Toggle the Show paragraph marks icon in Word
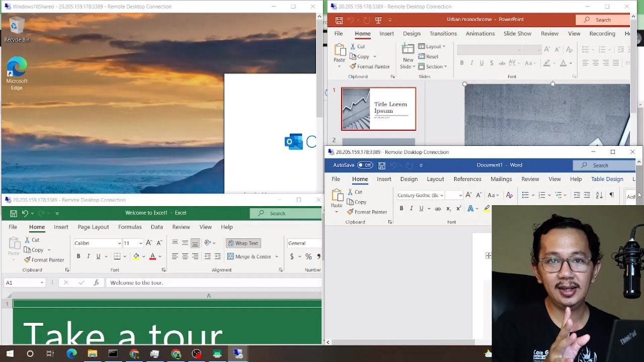The height and width of the screenshot is (362, 644). (x=612, y=195)
